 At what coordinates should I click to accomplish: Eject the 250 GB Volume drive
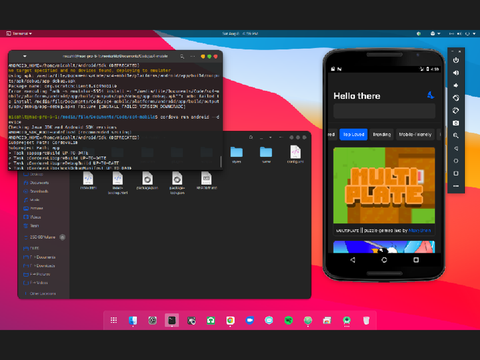click(62, 237)
